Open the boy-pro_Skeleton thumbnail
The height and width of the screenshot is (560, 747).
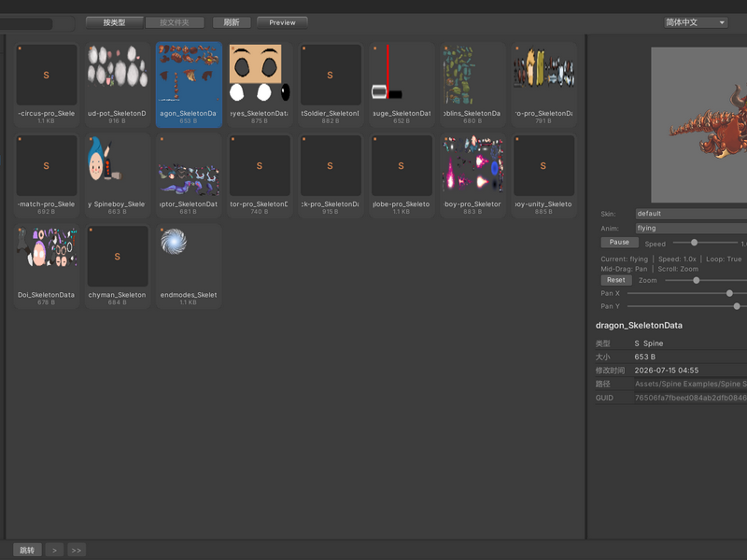(472, 175)
